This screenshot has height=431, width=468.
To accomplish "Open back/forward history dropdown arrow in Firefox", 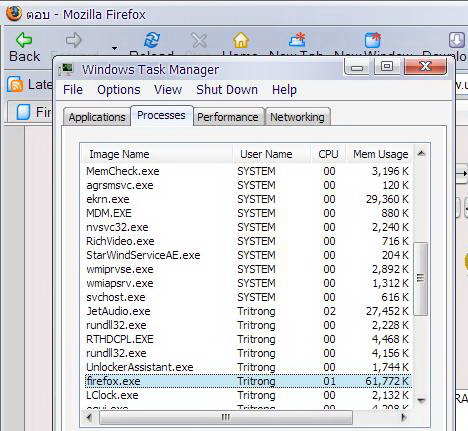I will click(114, 48).
